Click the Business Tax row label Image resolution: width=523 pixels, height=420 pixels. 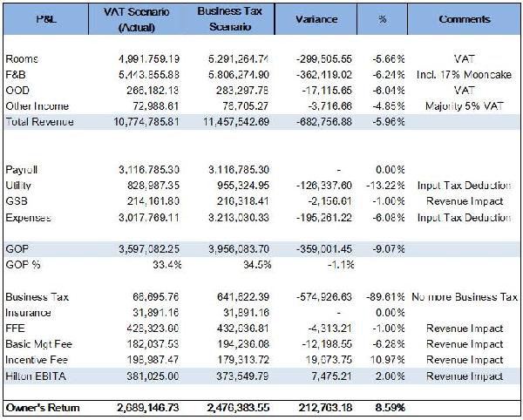click(x=37, y=296)
